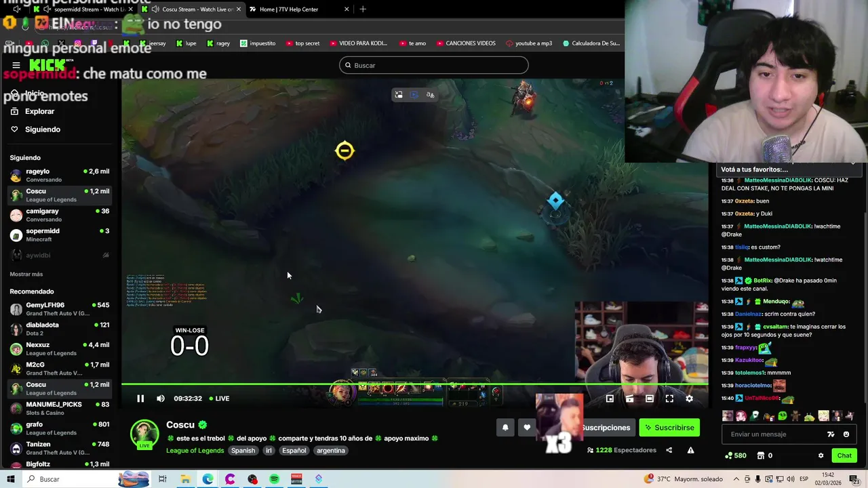Open Task View on the taskbar
The height and width of the screenshot is (488, 868).
(163, 479)
